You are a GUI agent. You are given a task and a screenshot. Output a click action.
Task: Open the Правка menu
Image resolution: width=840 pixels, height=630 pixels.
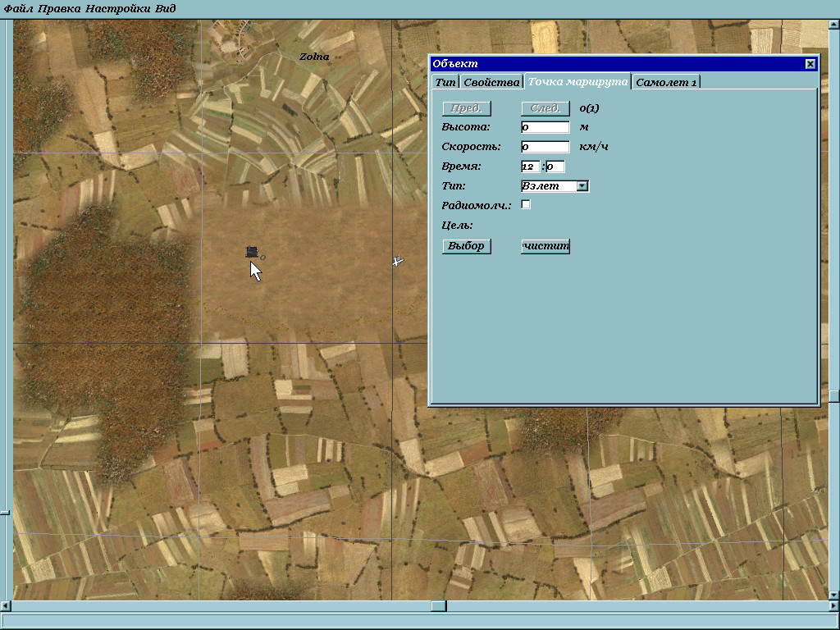[x=59, y=8]
